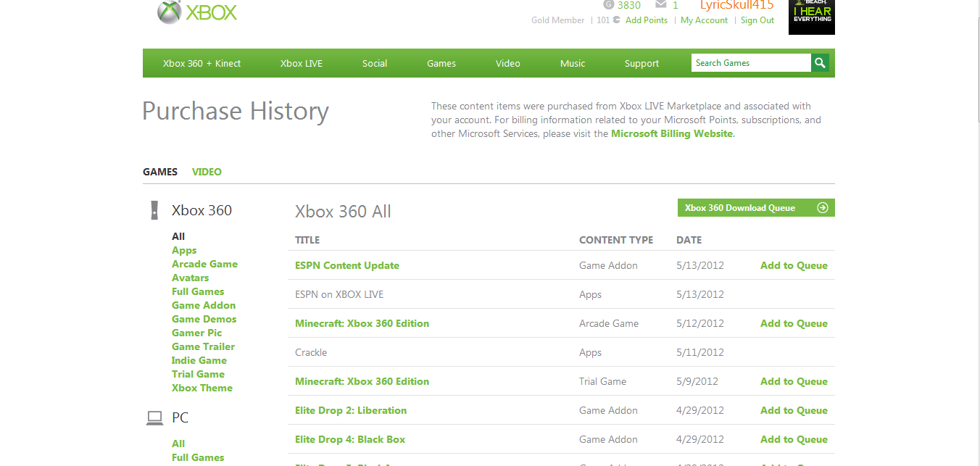Click the PC laptop icon

point(154,417)
